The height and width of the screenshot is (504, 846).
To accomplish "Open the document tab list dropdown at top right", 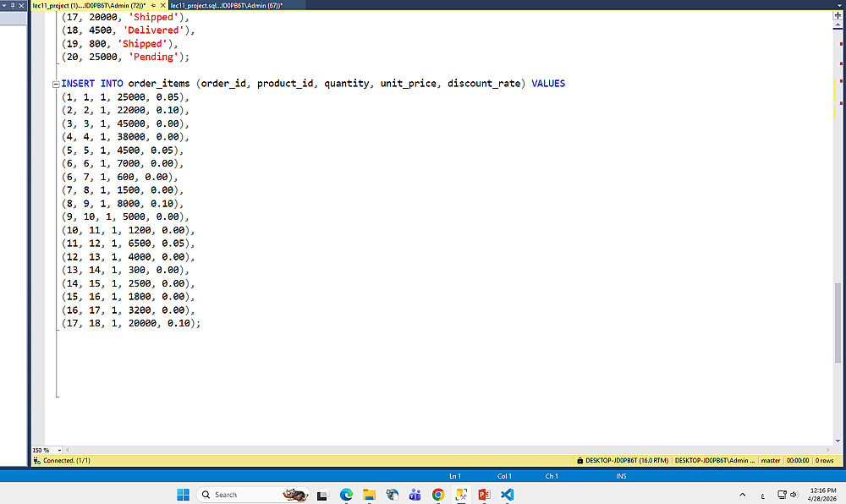I will [x=839, y=5].
